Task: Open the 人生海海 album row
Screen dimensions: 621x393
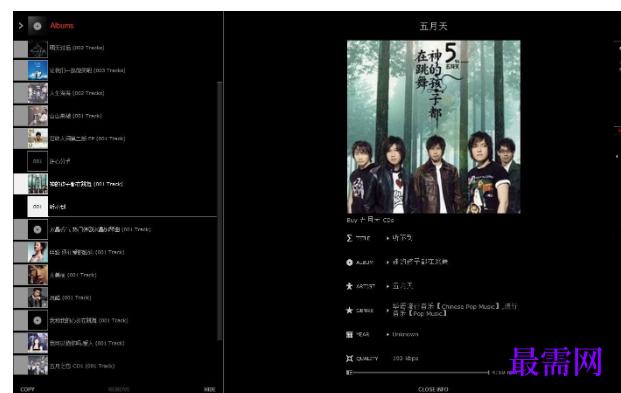Action: click(x=115, y=93)
